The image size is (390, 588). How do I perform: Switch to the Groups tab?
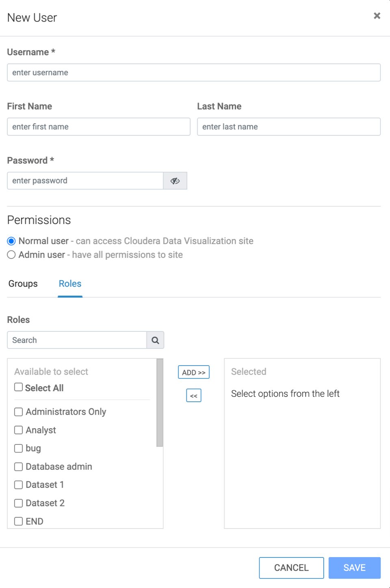23,284
